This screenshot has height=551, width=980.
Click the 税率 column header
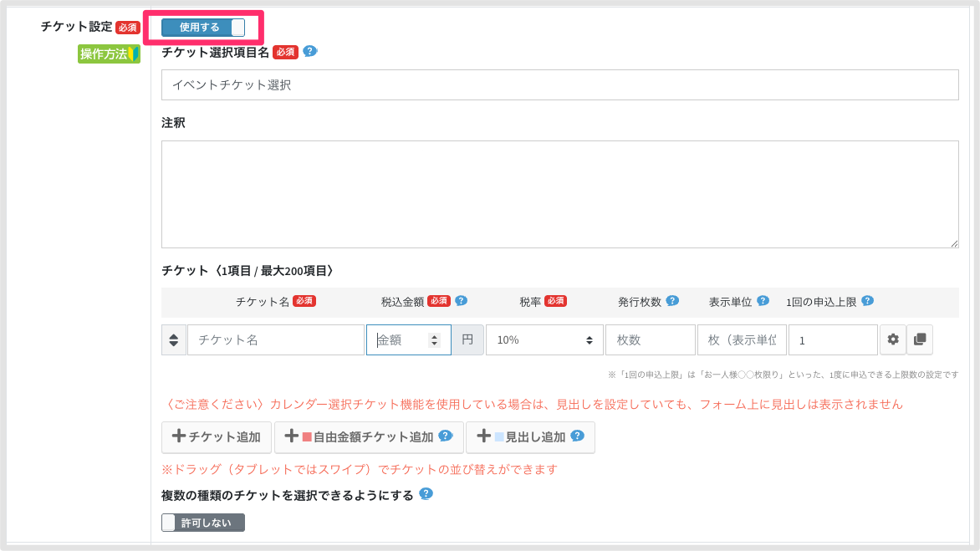530,302
